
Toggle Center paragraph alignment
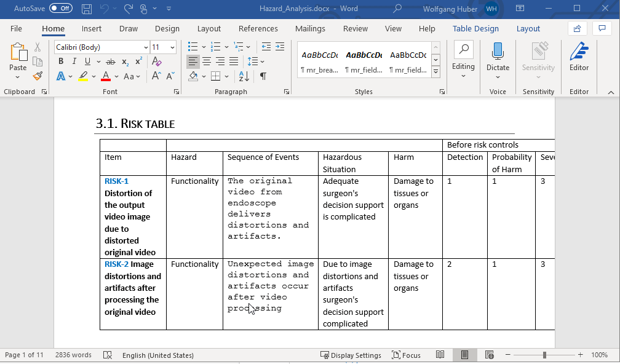(207, 61)
